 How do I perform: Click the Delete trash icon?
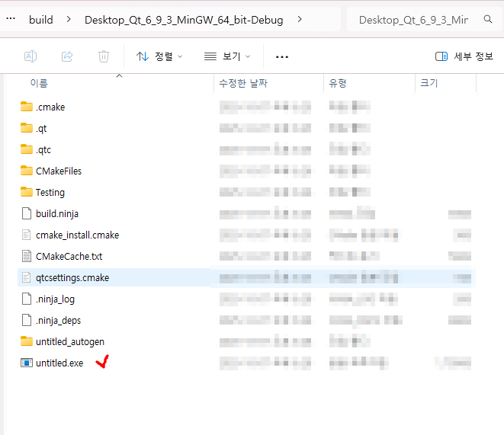[x=104, y=56]
